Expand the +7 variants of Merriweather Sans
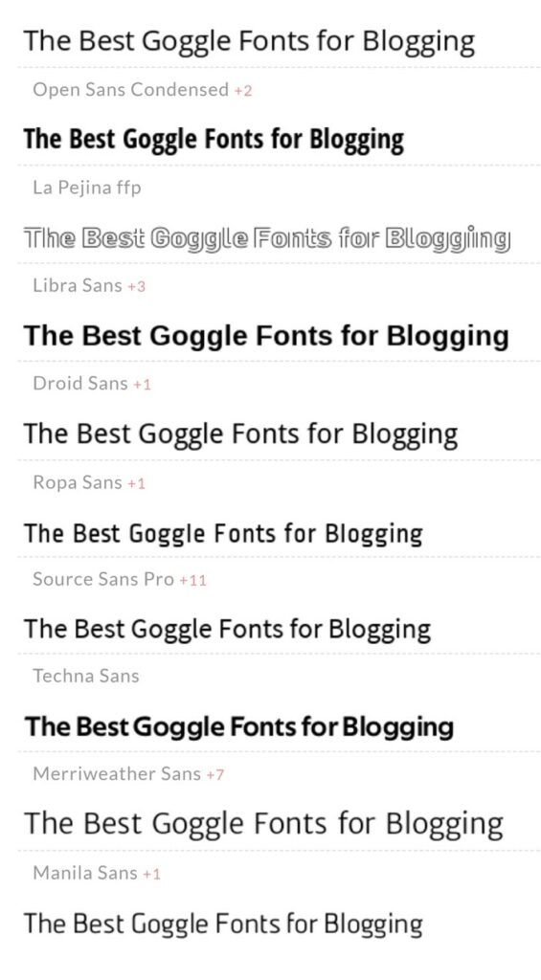The height and width of the screenshot is (980, 541). point(215,775)
